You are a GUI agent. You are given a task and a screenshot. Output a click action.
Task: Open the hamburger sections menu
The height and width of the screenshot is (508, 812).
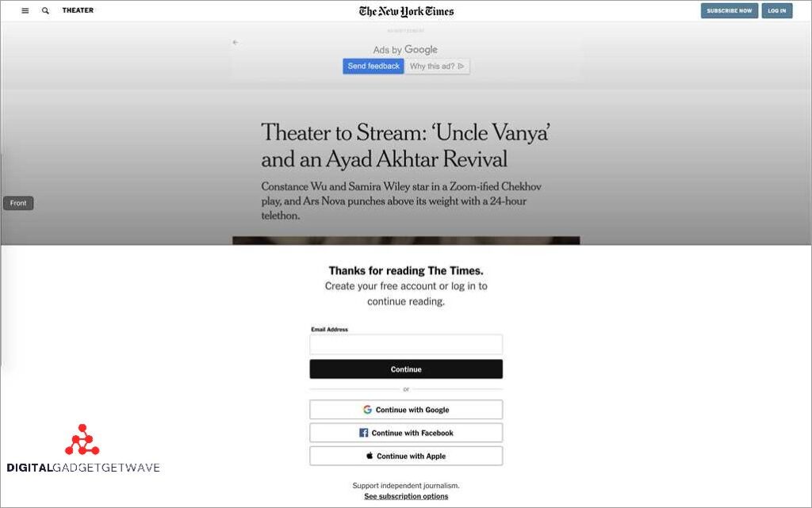pyautogui.click(x=25, y=11)
